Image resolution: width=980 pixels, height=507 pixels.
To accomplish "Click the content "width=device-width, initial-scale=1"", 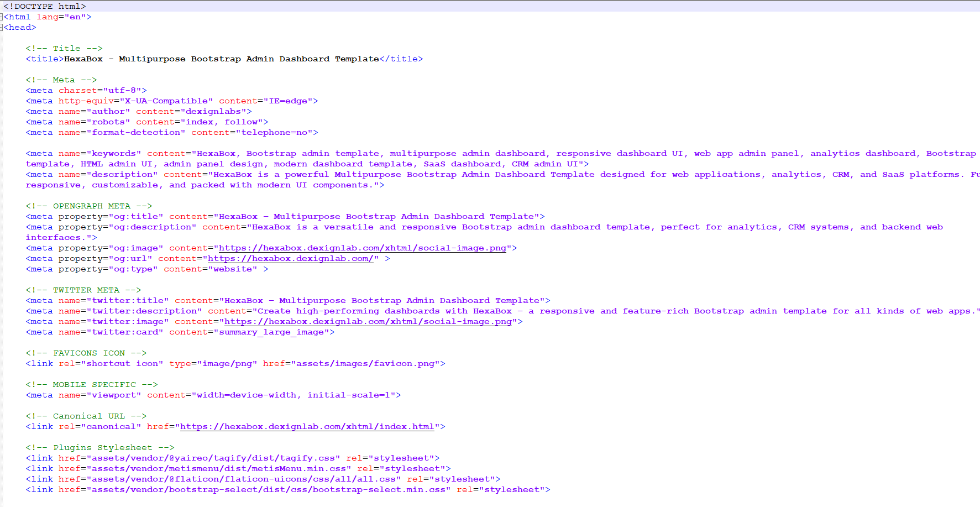I will (x=294, y=395).
